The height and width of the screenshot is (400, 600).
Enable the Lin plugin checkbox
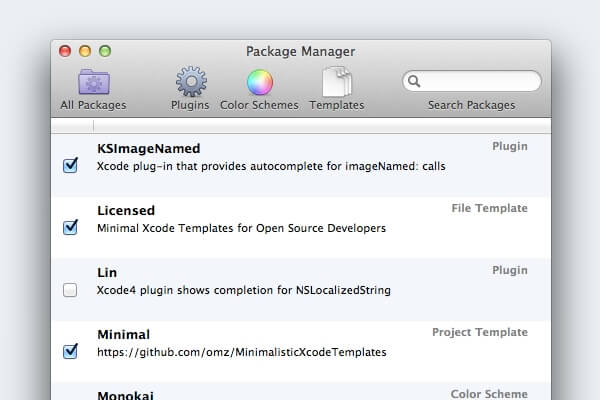click(70, 290)
